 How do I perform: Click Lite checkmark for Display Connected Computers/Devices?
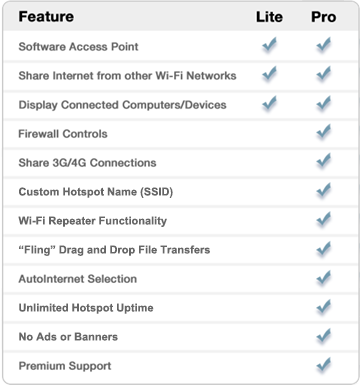click(x=269, y=103)
